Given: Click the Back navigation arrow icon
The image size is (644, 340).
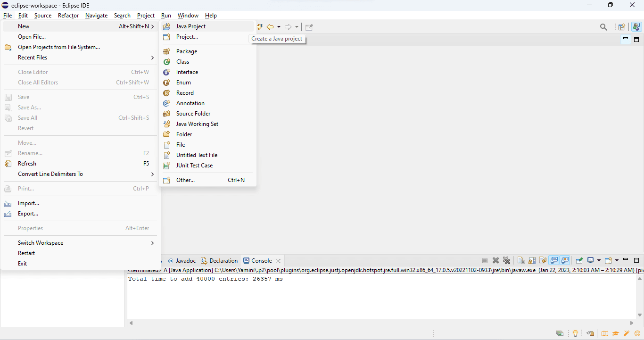Looking at the screenshot, I should 270,27.
